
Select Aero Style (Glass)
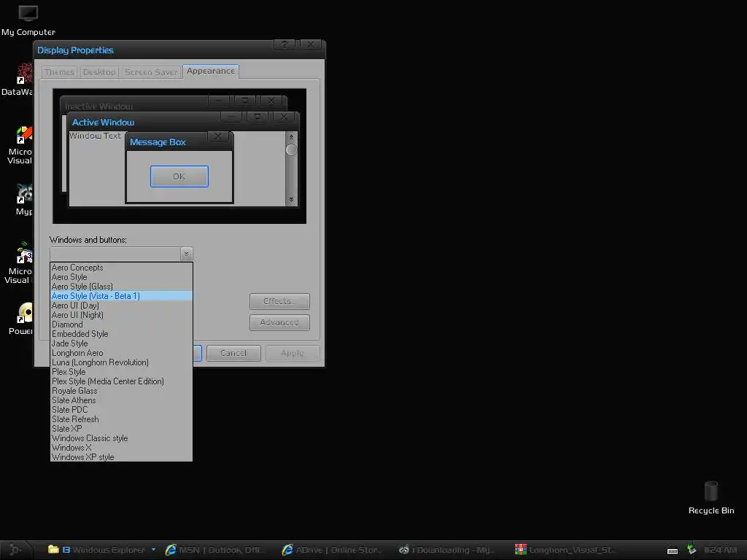122,287
